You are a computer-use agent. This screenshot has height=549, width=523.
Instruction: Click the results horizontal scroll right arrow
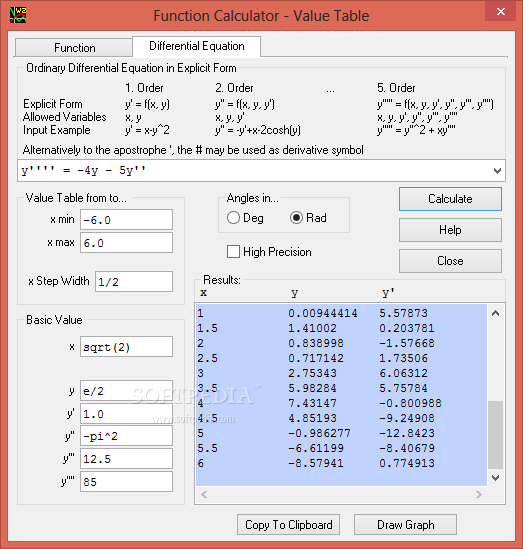click(x=479, y=494)
